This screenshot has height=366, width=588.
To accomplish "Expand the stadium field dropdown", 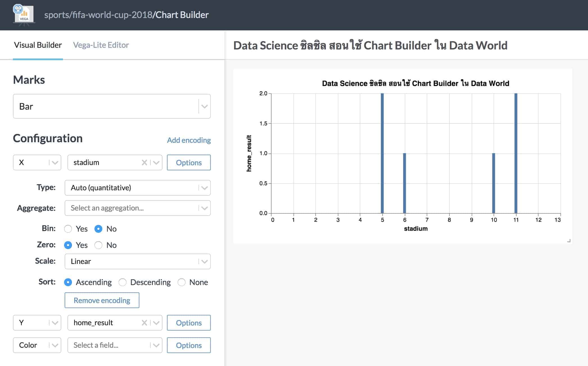I will [x=156, y=162].
